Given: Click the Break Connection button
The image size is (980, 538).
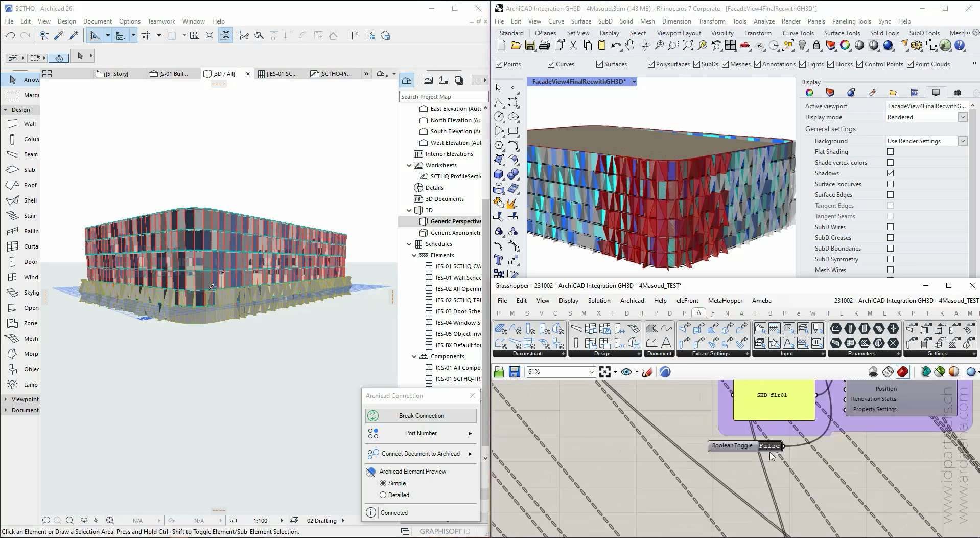Looking at the screenshot, I should coord(421,416).
